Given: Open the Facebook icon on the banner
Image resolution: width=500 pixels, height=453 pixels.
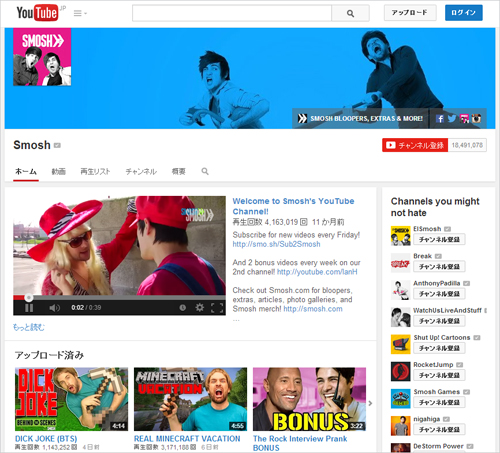Looking at the screenshot, I should (440, 119).
